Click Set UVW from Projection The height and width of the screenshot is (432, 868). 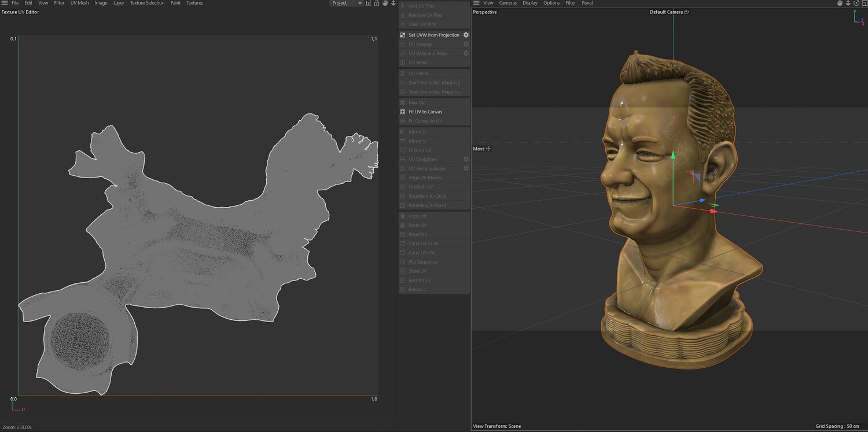coord(433,35)
